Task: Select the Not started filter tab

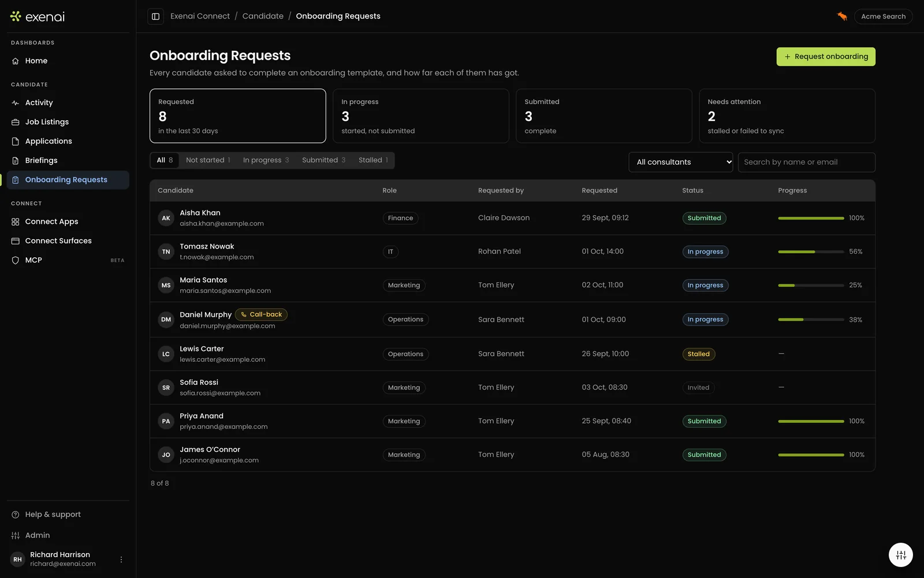Action: click(x=208, y=160)
